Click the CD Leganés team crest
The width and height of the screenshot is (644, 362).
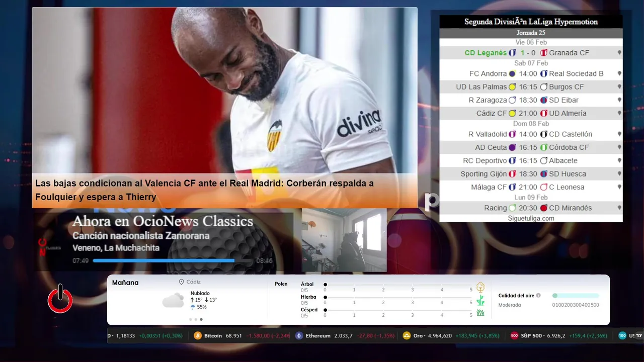click(512, 53)
